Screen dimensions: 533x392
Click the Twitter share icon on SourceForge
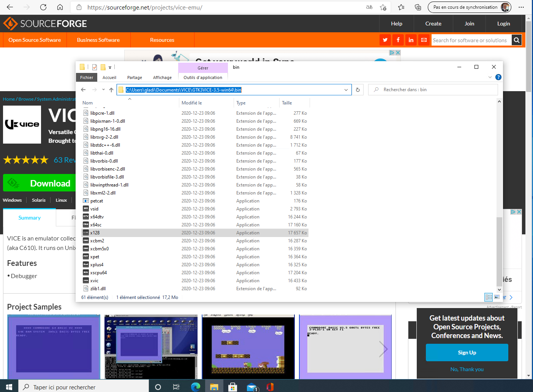[385, 40]
